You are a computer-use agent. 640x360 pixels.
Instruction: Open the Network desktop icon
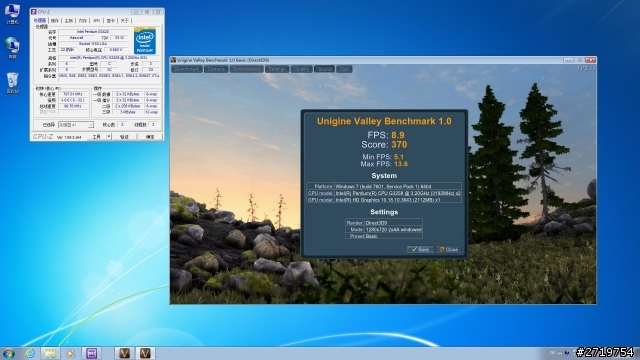(x=12, y=47)
